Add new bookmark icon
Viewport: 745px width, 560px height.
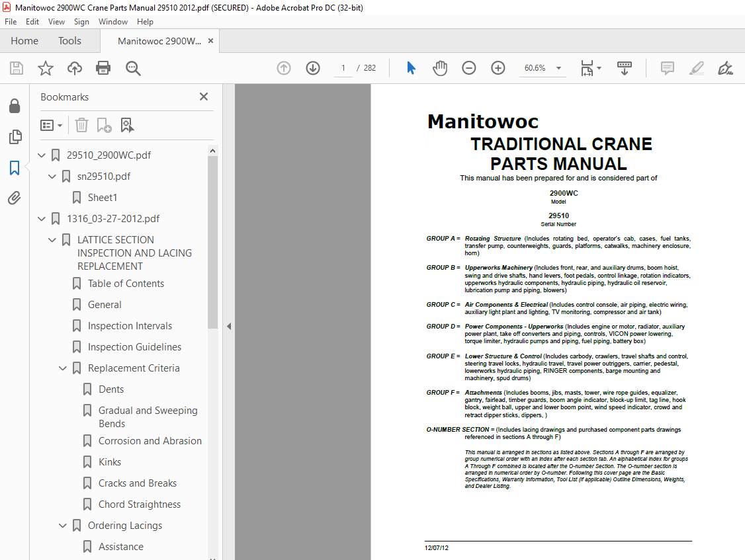pos(104,126)
